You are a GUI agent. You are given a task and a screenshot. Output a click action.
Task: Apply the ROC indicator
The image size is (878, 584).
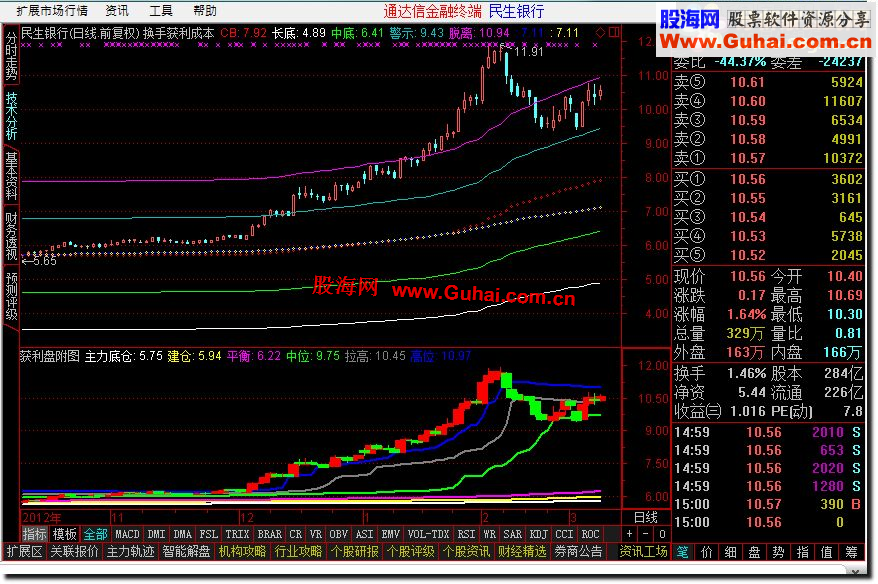pos(590,534)
